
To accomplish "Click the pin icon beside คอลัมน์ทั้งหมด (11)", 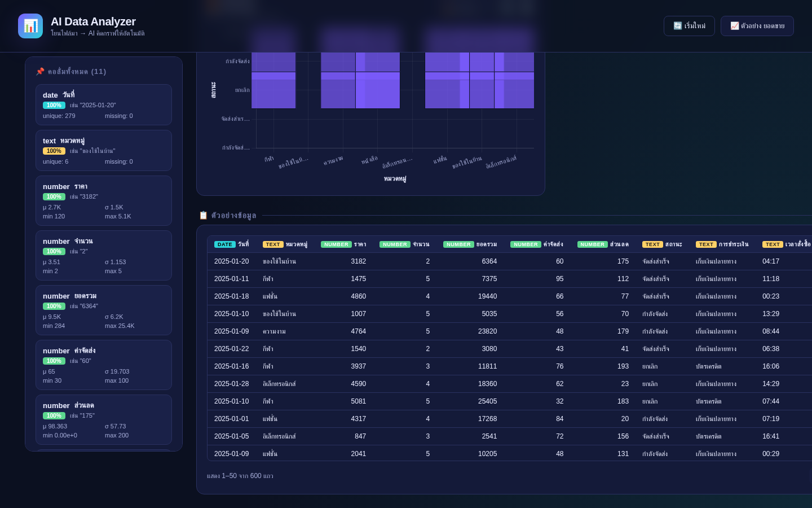I will click(40, 72).
